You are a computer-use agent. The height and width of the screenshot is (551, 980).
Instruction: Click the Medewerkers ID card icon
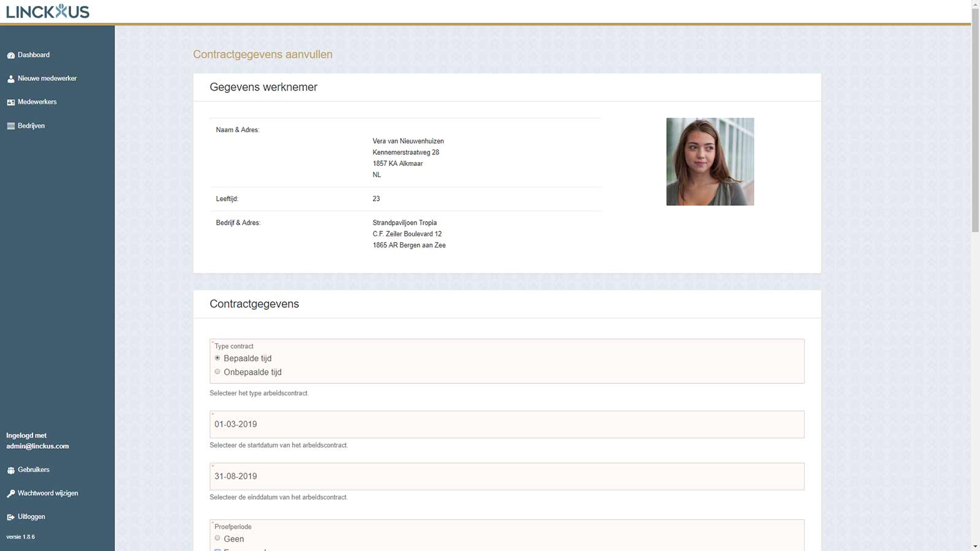(x=10, y=102)
